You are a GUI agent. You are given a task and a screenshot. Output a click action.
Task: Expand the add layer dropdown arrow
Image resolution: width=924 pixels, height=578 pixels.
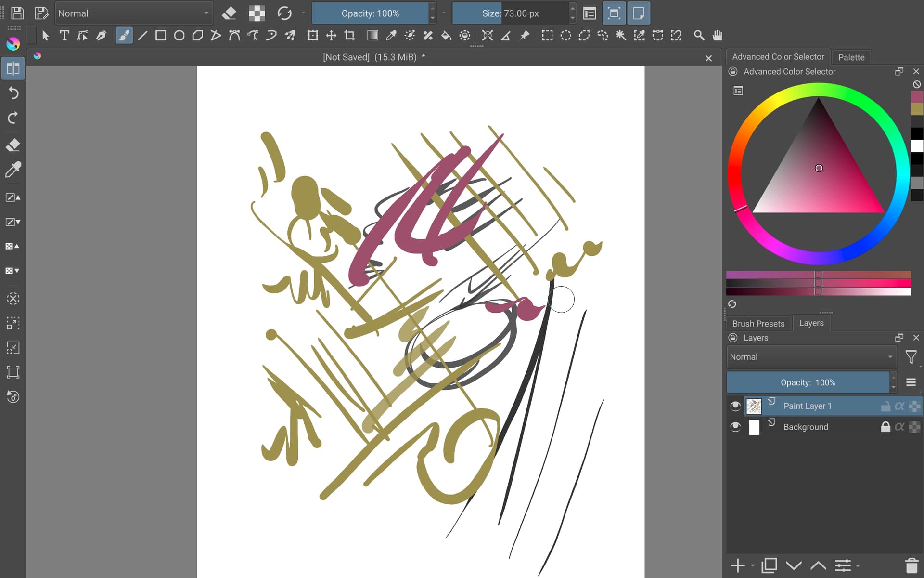click(752, 566)
